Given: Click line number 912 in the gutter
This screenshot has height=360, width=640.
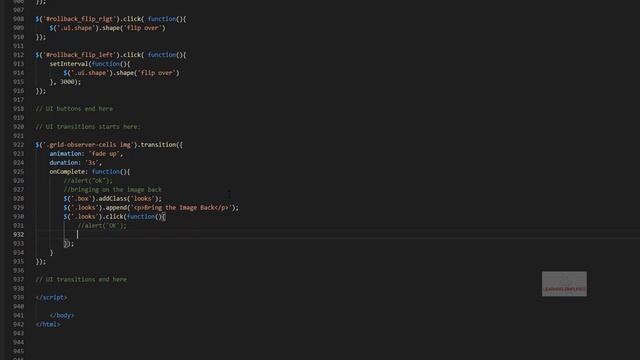Looking at the screenshot, I should point(18,55).
